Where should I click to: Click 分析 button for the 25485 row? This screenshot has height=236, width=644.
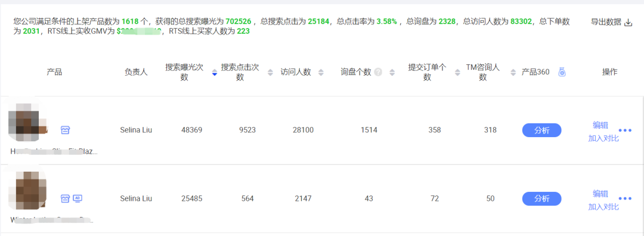(x=541, y=198)
